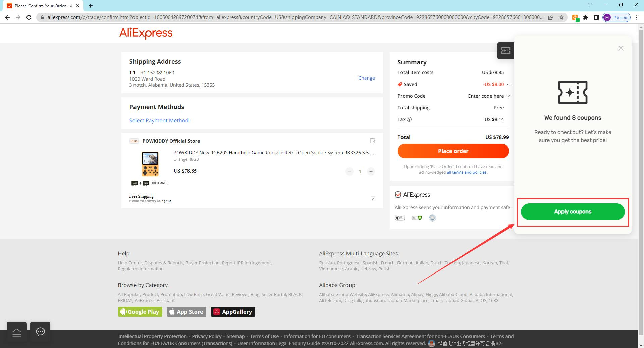This screenshot has height=348, width=644.
Task: Decrease item quantity with minus button
Action: tap(350, 171)
